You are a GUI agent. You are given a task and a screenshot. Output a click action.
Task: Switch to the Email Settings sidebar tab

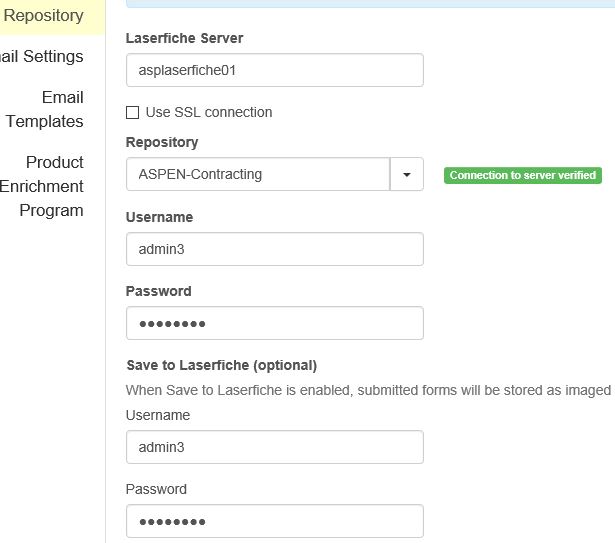point(45,57)
